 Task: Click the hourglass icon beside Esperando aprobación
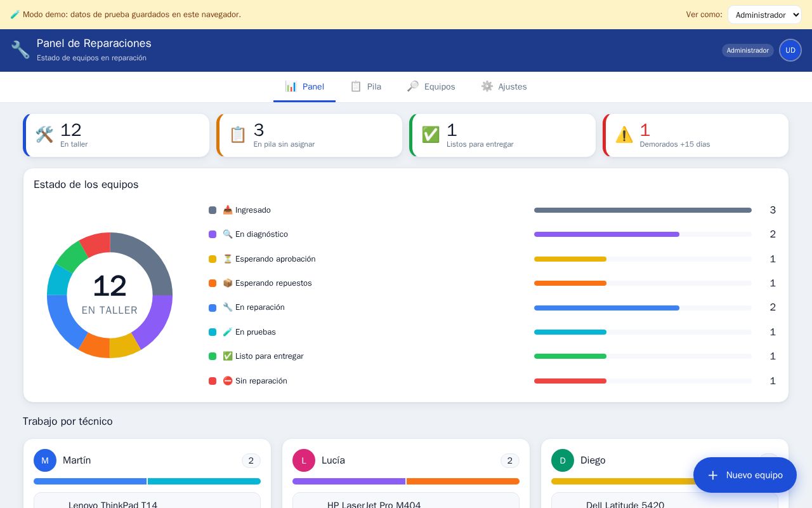[228, 259]
